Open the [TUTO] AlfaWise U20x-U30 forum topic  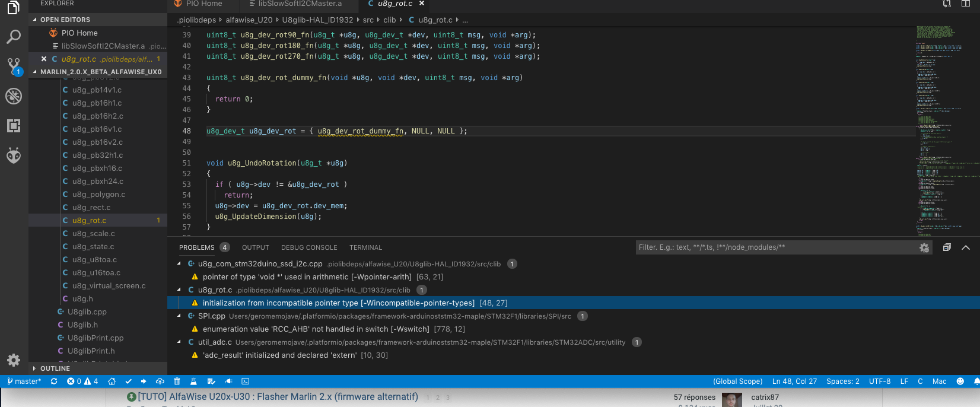coord(278,396)
